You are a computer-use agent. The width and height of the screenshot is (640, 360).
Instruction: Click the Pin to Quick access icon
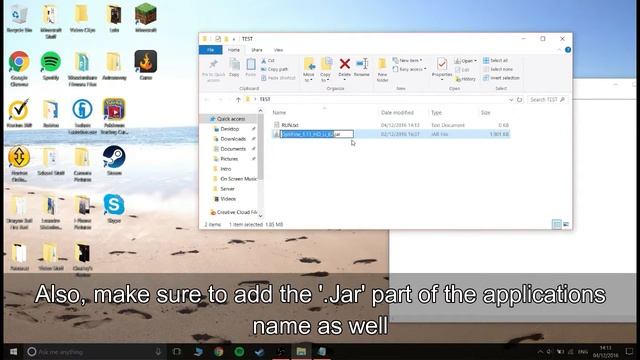coord(213,64)
